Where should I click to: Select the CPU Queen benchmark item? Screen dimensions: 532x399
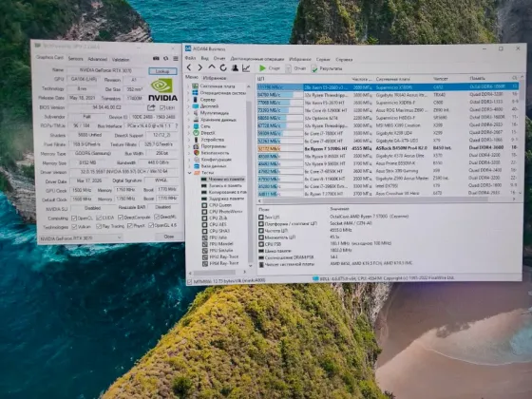[x=217, y=205]
